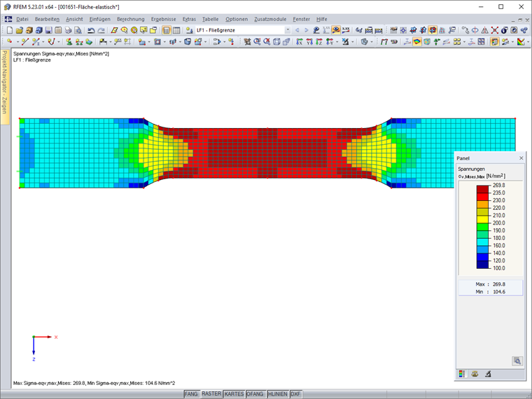The height and width of the screenshot is (399, 532).
Task: Toggle the colored surface results button
Action: click(x=416, y=42)
